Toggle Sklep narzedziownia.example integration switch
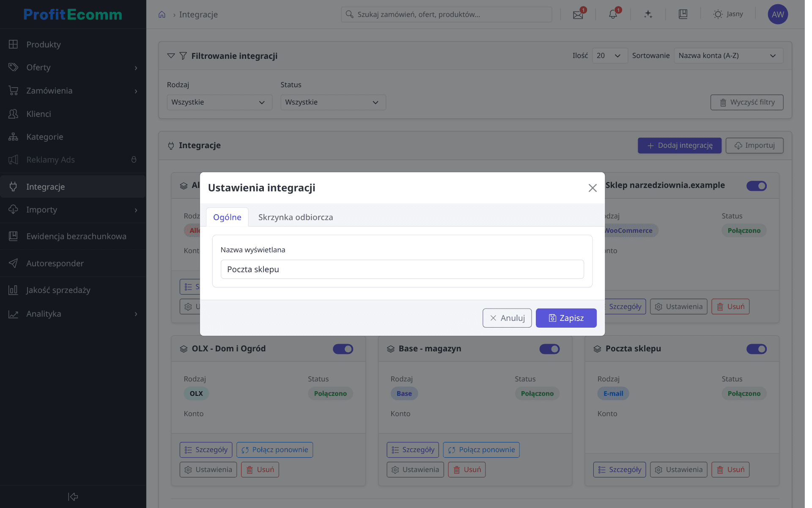This screenshot has height=508, width=812. (x=757, y=186)
